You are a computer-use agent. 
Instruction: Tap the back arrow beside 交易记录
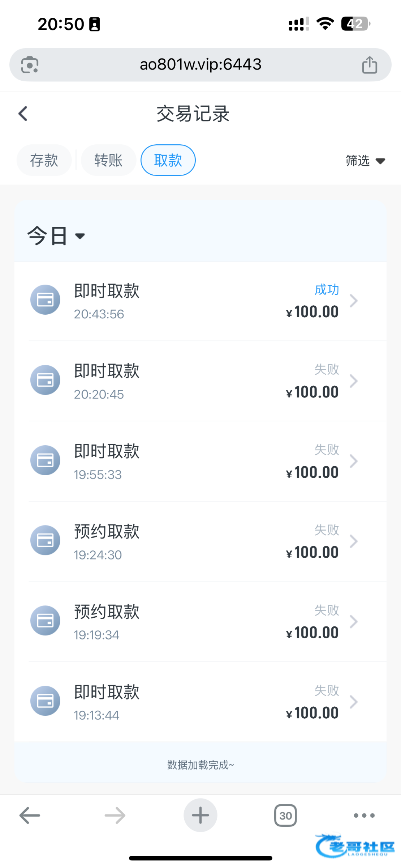(23, 114)
